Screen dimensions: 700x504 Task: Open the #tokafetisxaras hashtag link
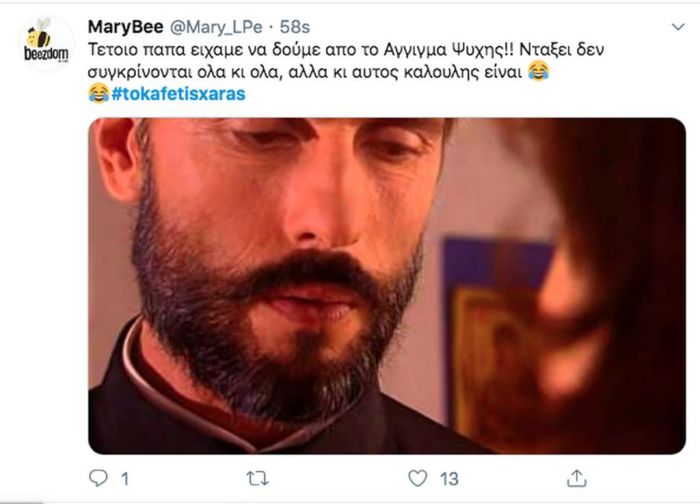pos(179,94)
